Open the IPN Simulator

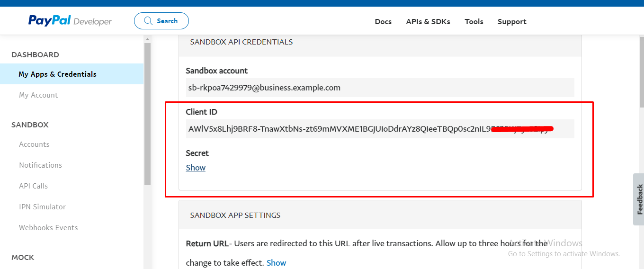tap(42, 206)
